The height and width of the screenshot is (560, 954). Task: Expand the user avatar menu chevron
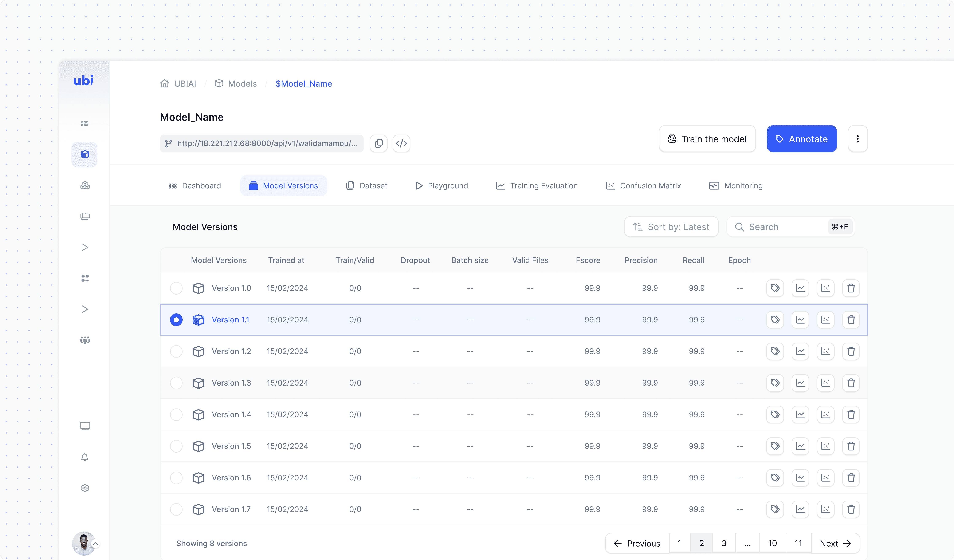[x=96, y=544]
